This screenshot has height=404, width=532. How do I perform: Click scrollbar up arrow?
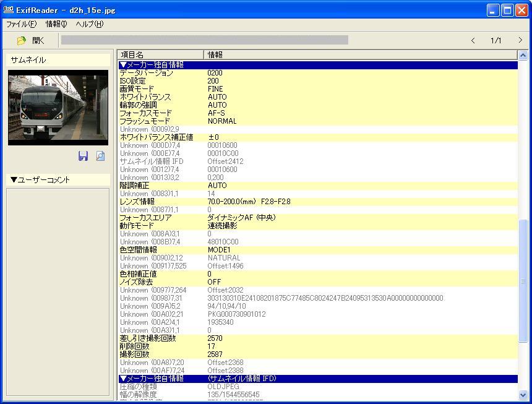(523, 55)
